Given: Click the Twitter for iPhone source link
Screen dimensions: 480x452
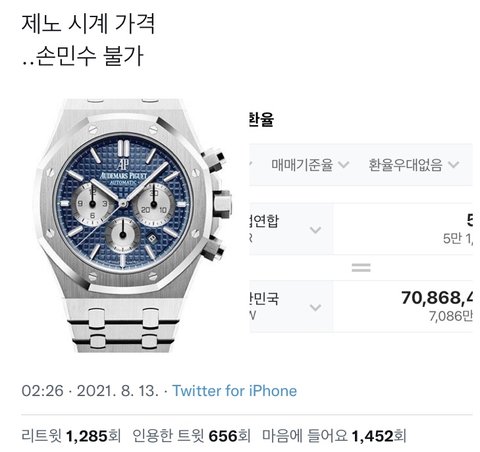Looking at the screenshot, I should 234,391.
